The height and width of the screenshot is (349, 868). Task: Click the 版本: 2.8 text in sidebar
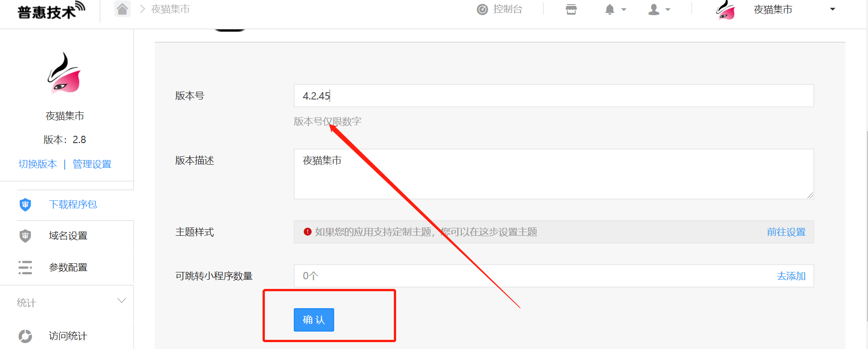[x=65, y=140]
